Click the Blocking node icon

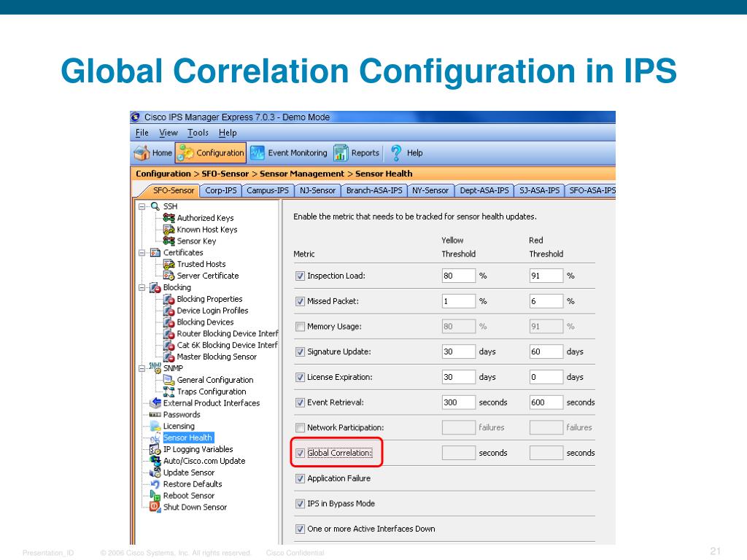point(155,287)
